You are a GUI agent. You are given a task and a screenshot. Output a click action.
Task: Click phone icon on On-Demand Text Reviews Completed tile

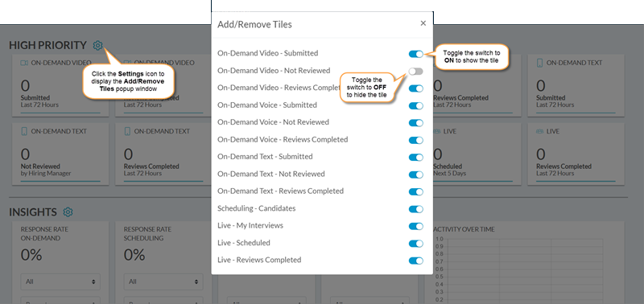pyautogui.click(x=127, y=131)
